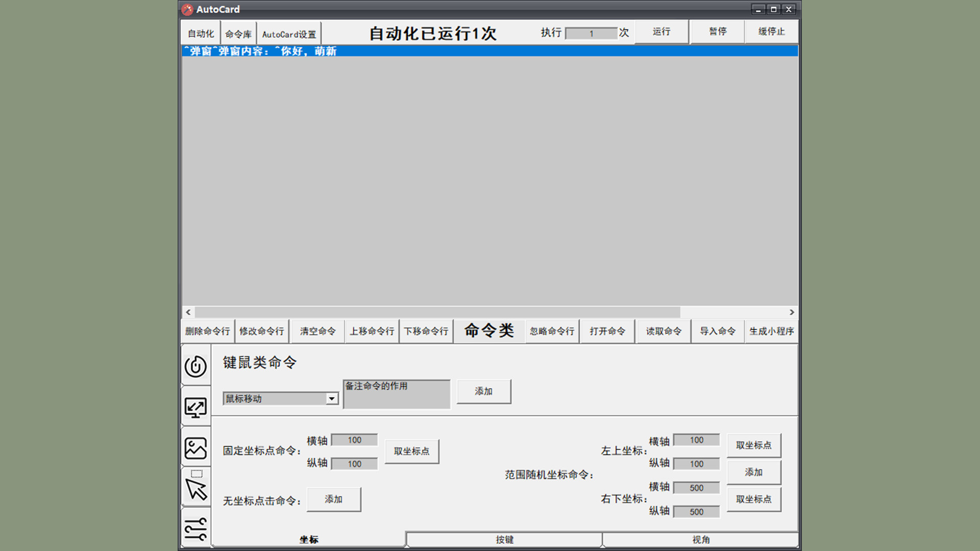Click 取坐标点 for 右下坐标
Viewport: 980px width, 551px height.
tap(753, 499)
